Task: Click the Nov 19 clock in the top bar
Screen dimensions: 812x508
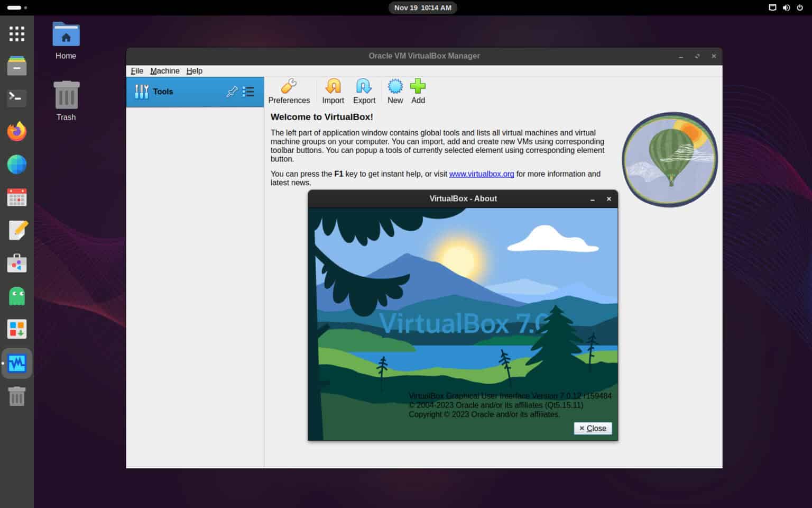Action: (x=422, y=7)
